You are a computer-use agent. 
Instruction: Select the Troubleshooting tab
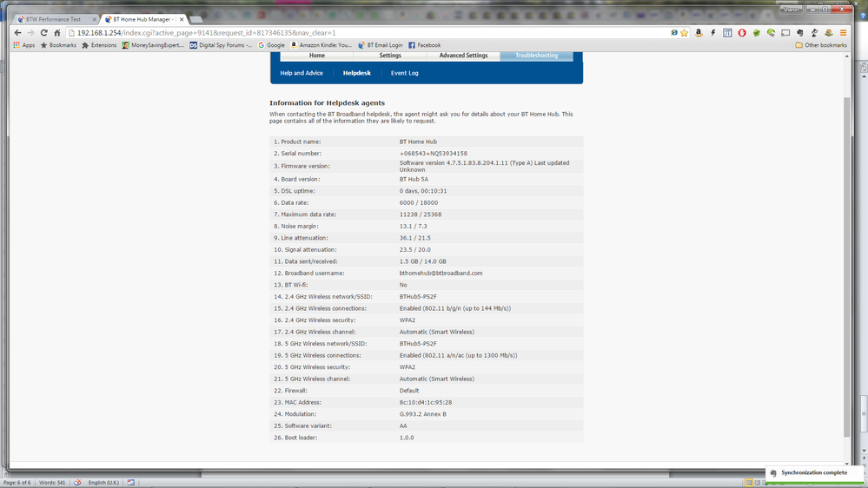click(x=536, y=56)
